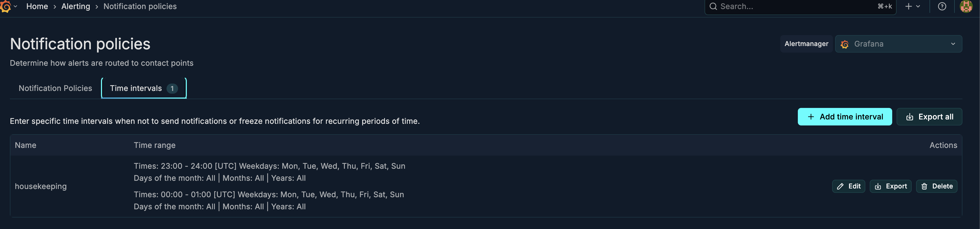Click the Add time interval button
The height and width of the screenshot is (229, 980).
pyautogui.click(x=845, y=117)
